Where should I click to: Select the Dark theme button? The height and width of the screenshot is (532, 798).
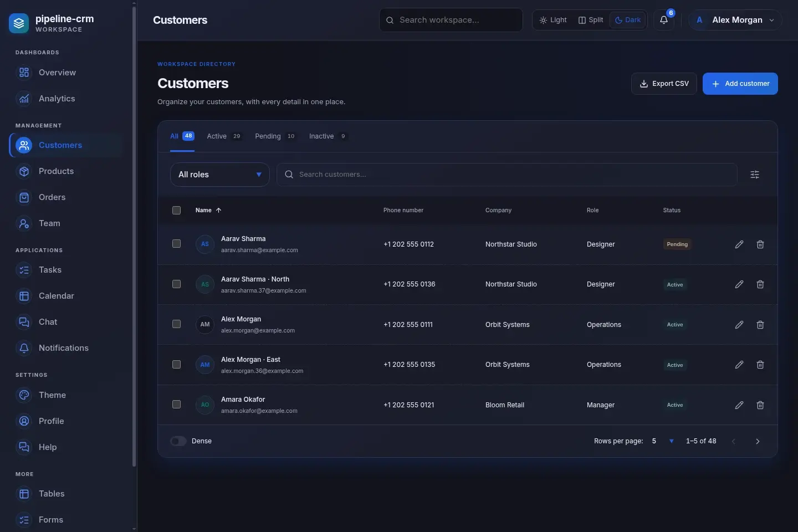pos(628,20)
